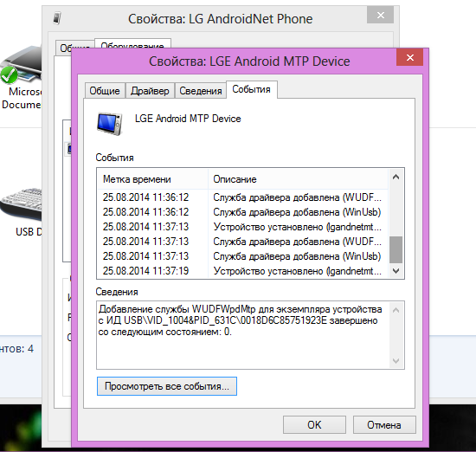The height and width of the screenshot is (452, 476).
Task: Select the 11:37:19 Устройство установлено event
Action: [242, 271]
